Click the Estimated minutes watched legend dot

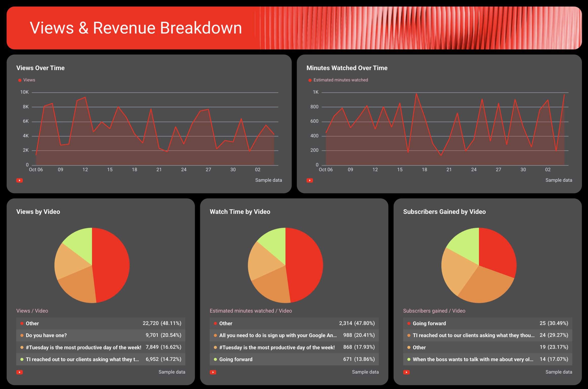310,80
